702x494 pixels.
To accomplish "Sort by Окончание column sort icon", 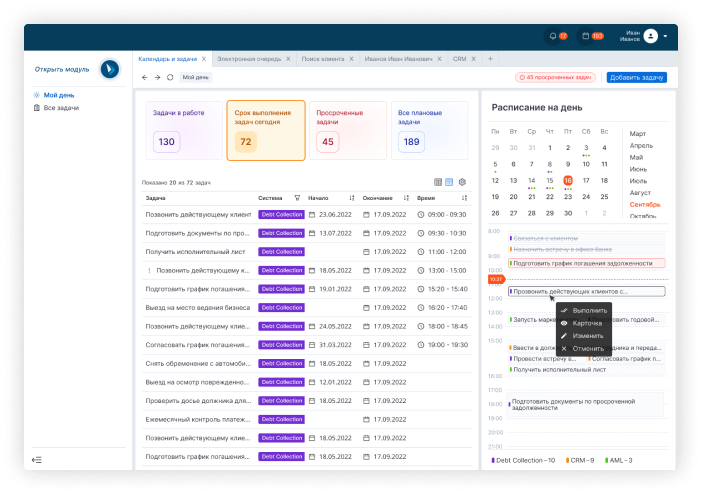I will pyautogui.click(x=406, y=198).
